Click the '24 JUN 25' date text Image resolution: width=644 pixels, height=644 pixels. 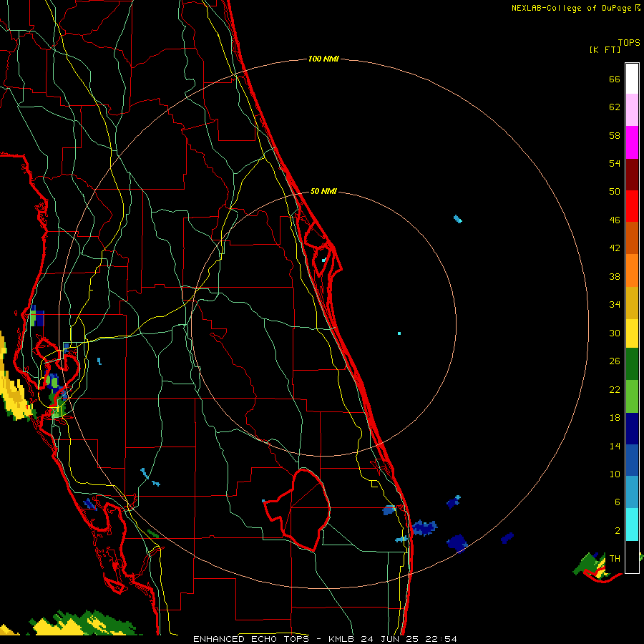pos(390,639)
